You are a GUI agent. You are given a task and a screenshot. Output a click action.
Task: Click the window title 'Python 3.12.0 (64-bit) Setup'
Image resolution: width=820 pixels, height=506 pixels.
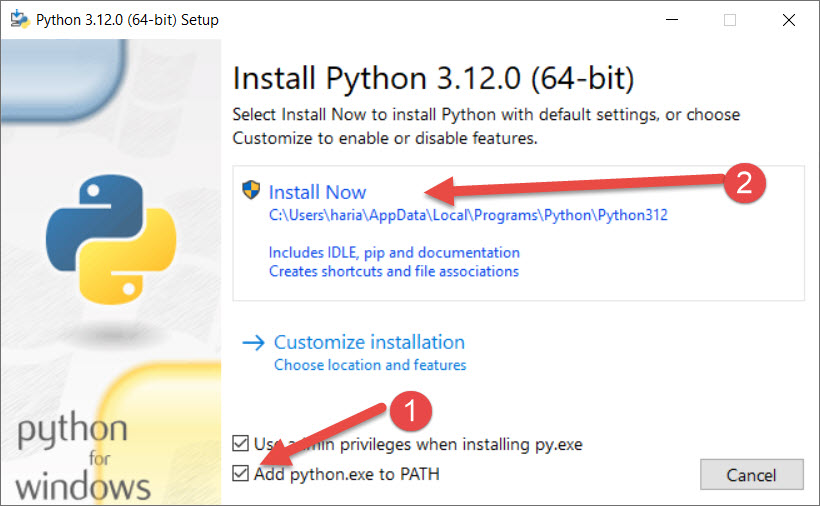click(x=127, y=20)
